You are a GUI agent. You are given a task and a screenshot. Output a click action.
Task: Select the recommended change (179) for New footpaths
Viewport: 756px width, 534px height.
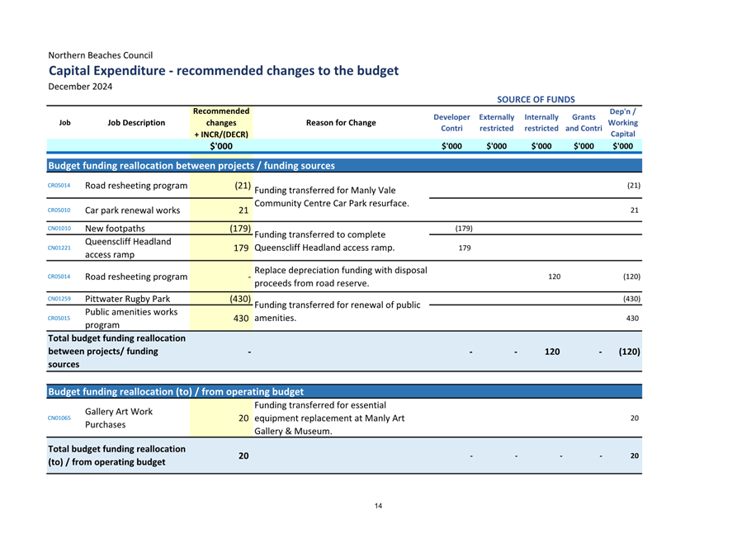coord(240,229)
